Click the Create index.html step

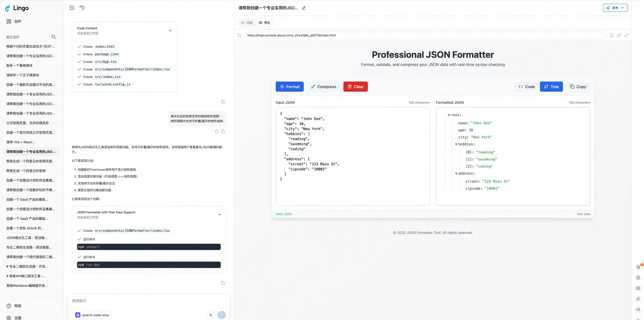pos(96,46)
